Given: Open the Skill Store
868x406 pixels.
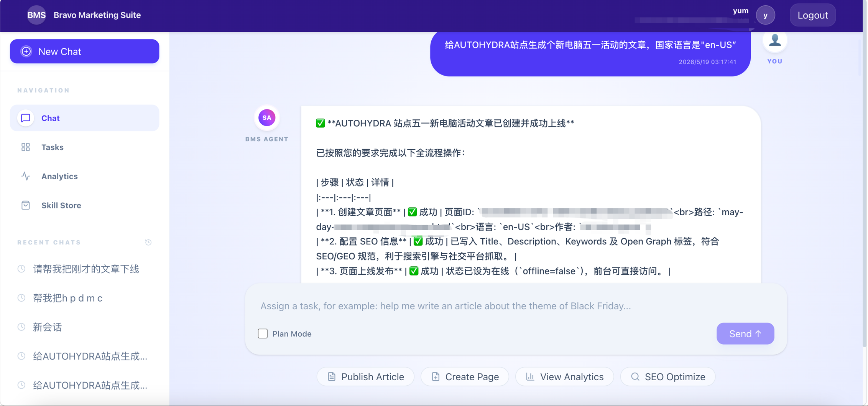Looking at the screenshot, I should (x=84, y=205).
